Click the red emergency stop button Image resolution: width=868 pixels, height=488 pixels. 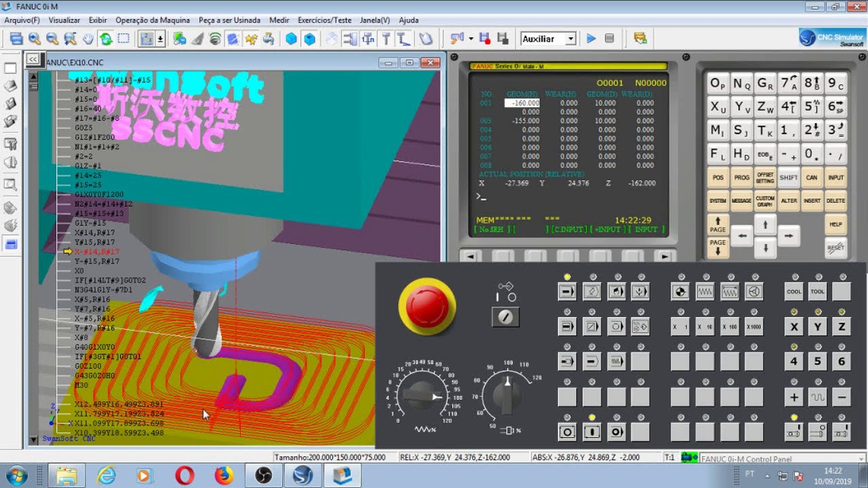point(427,306)
